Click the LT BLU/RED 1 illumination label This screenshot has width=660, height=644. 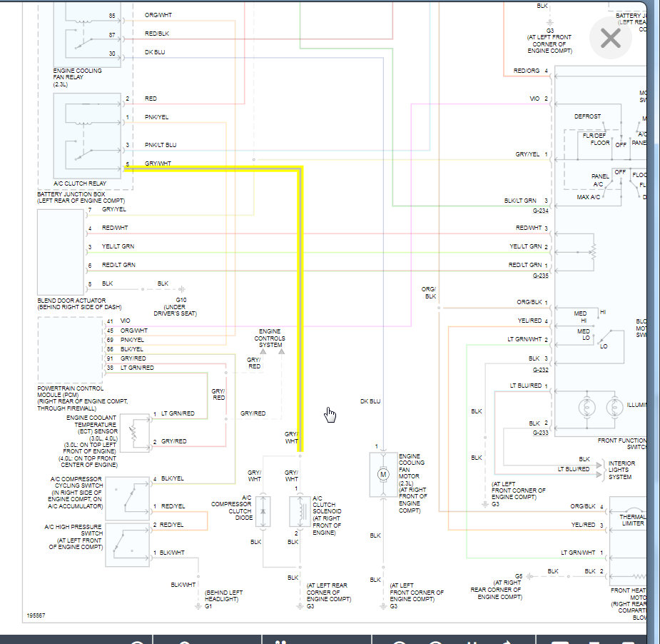point(529,386)
